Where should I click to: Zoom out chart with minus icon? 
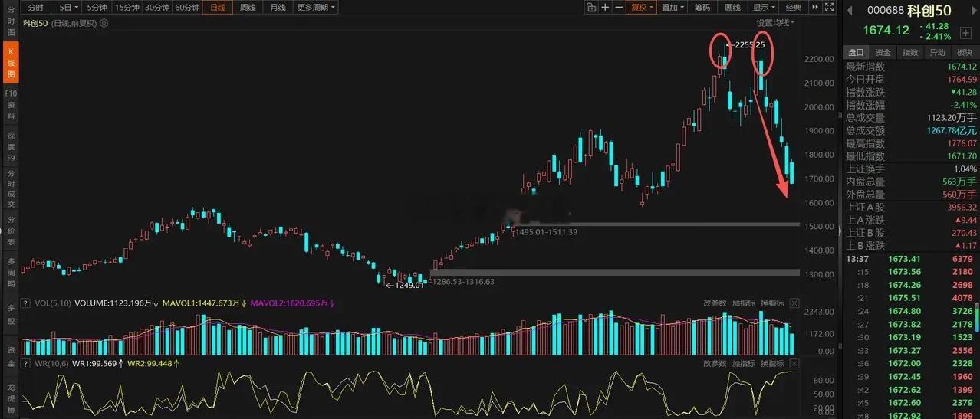[x=619, y=7]
